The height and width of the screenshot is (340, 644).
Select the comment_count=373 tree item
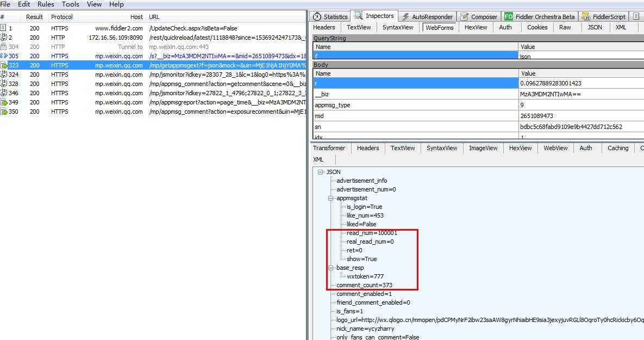(364, 285)
